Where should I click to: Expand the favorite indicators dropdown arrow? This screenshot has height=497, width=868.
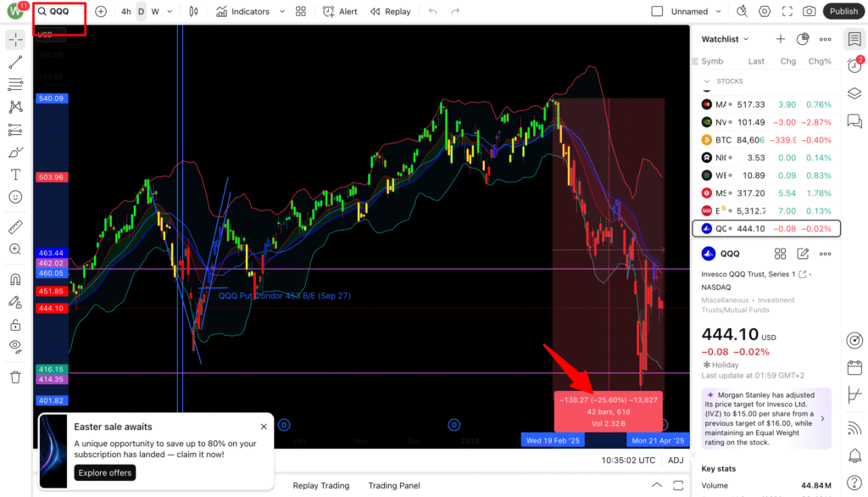pyautogui.click(x=282, y=12)
